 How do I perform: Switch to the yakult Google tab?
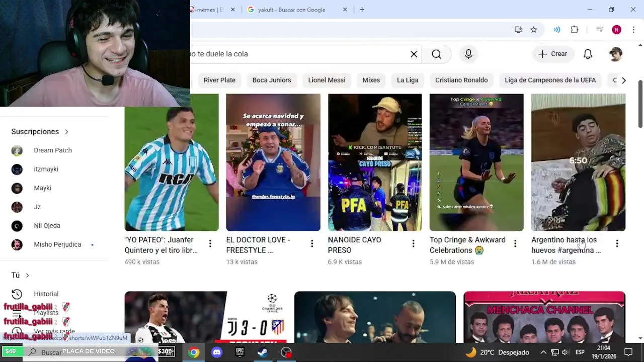297,10
